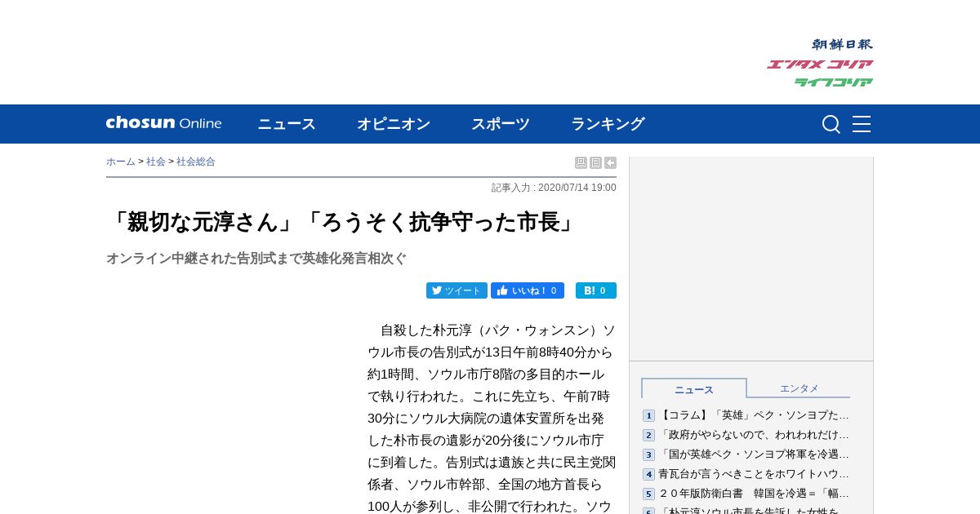Open the エンタメコリア logo link
Image resolution: width=980 pixels, height=514 pixels.
coord(820,64)
